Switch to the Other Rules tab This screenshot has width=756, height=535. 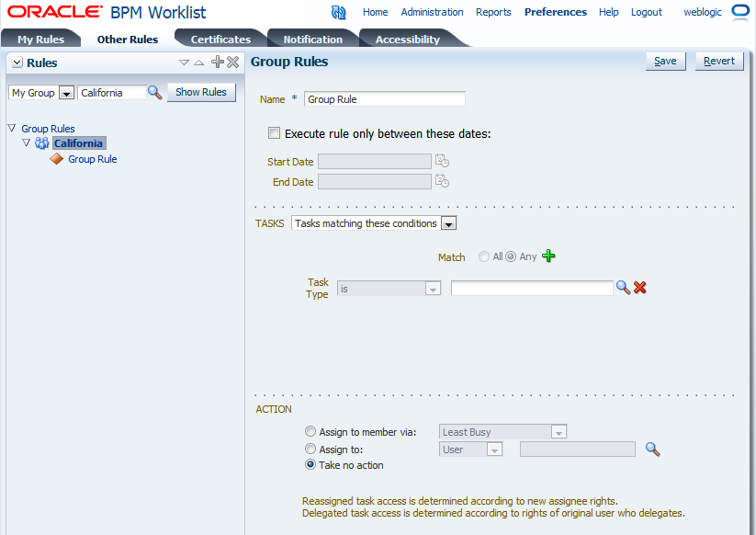[x=128, y=40]
